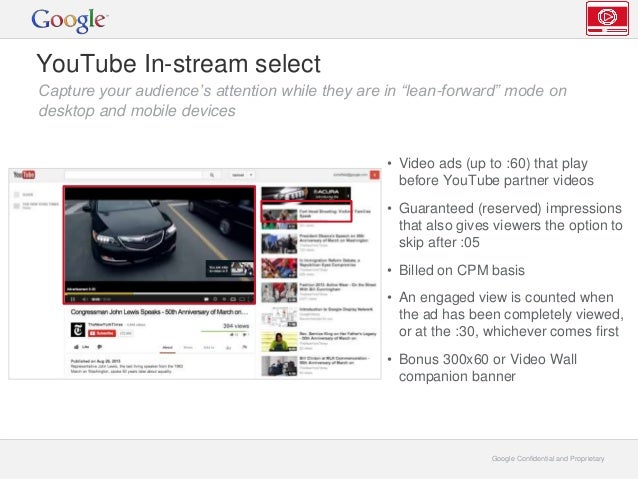Click the statistics bar chart icon
This screenshot has height=479, width=638.
(228, 348)
